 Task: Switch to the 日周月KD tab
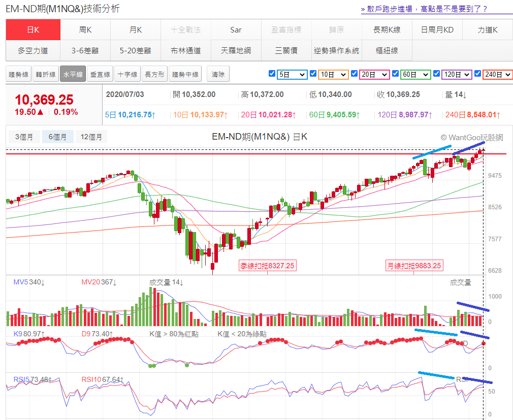click(437, 30)
